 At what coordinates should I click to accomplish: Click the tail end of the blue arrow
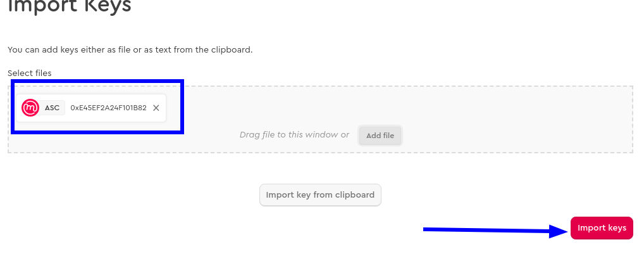pyautogui.click(x=427, y=229)
